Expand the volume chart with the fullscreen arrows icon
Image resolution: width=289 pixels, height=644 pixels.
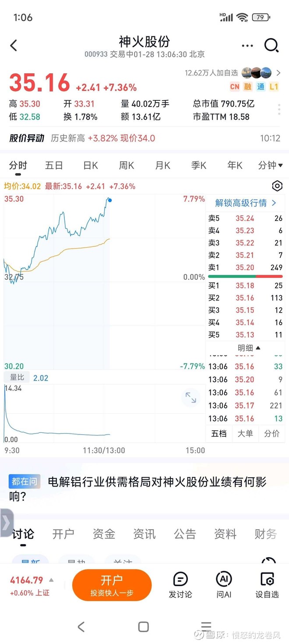[190, 398]
